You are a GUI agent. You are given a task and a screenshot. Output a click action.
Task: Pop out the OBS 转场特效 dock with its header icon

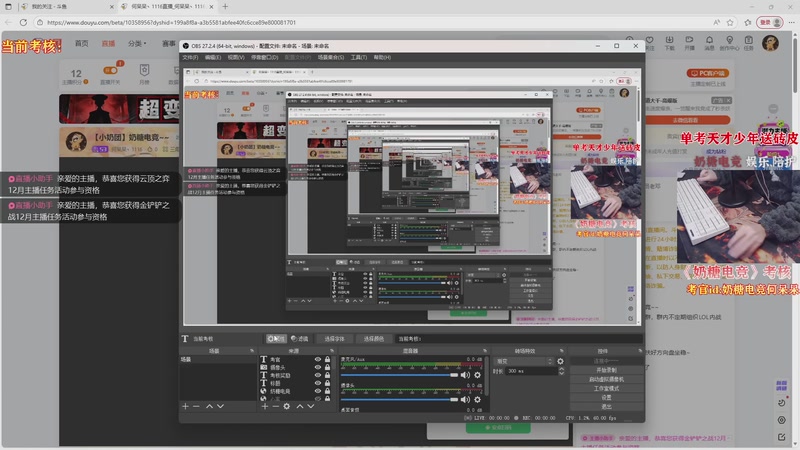(562, 351)
